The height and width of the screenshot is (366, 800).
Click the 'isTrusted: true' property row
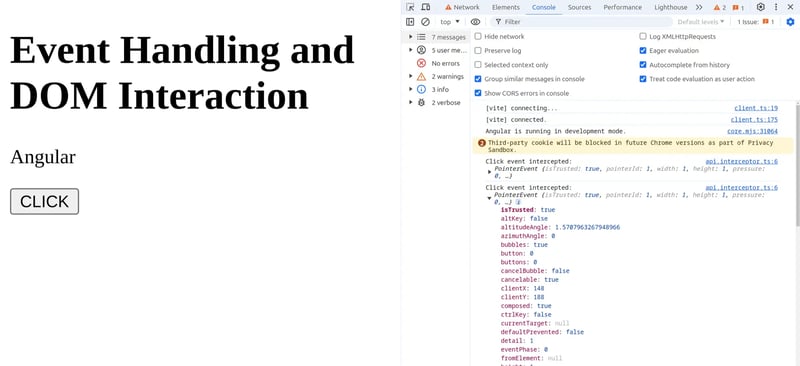point(528,210)
